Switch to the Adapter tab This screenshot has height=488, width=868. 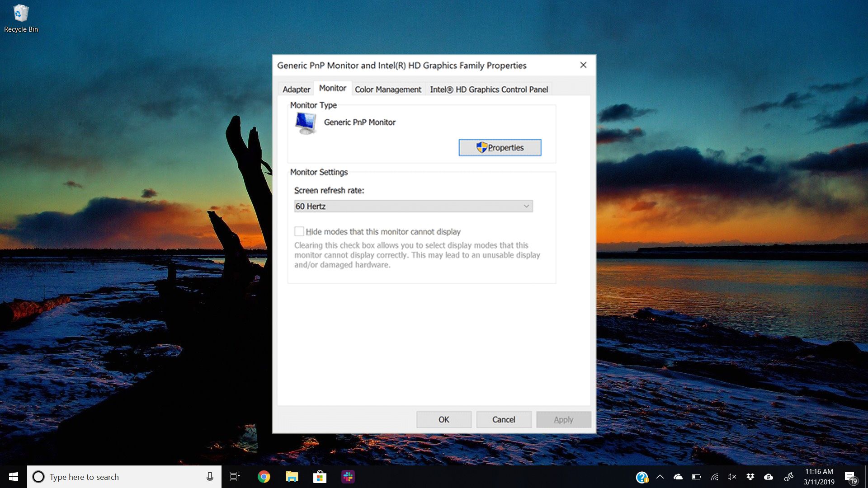(x=296, y=89)
